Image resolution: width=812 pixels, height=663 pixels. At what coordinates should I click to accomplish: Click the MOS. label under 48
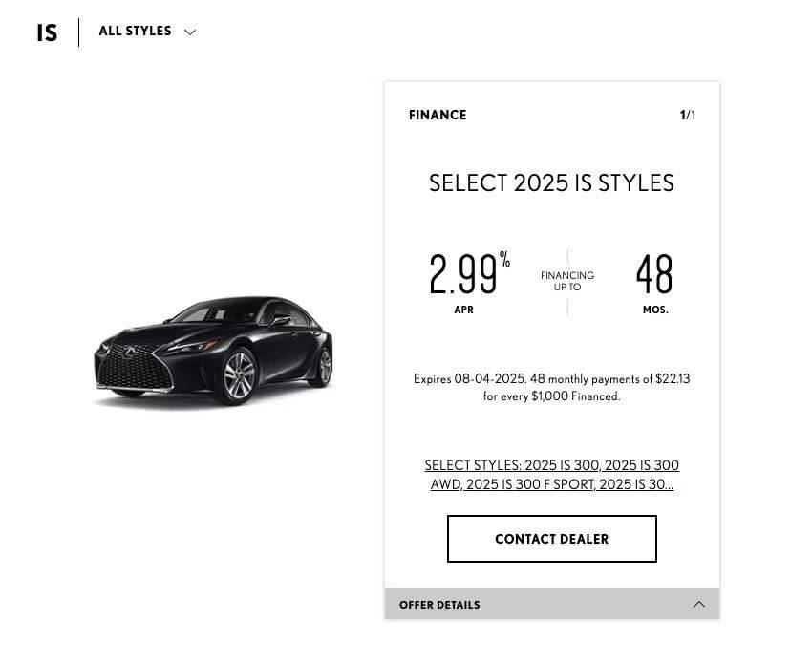[x=655, y=310]
